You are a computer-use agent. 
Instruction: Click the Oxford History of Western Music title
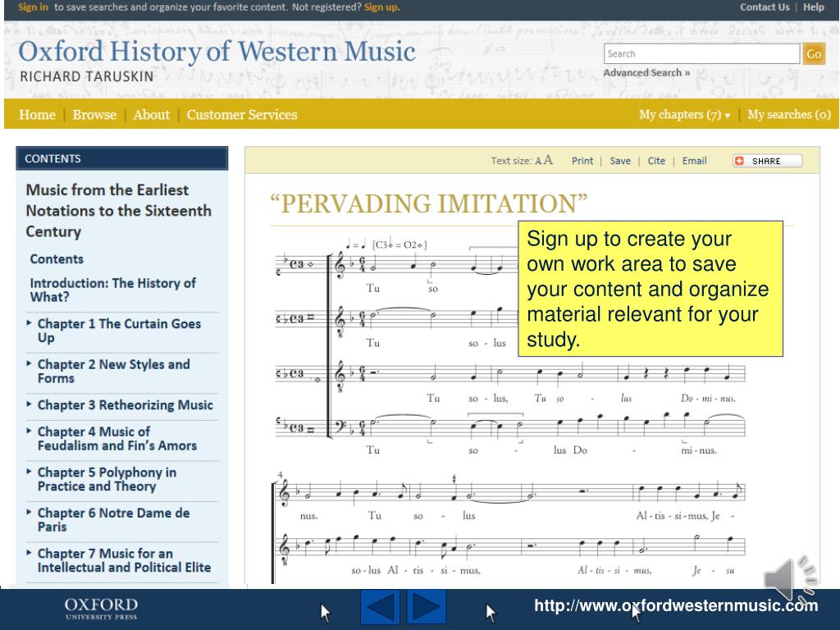(x=217, y=52)
